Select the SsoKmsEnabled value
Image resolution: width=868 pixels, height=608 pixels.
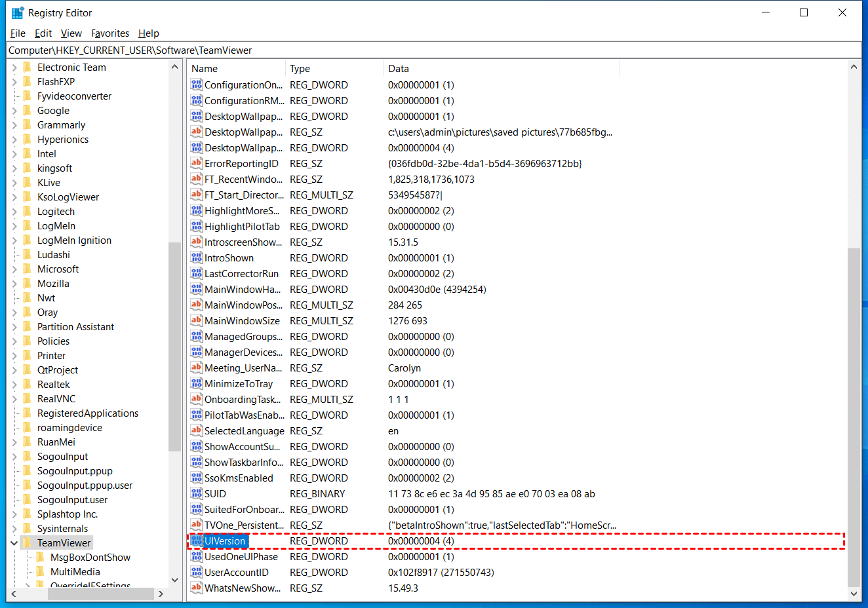click(239, 478)
